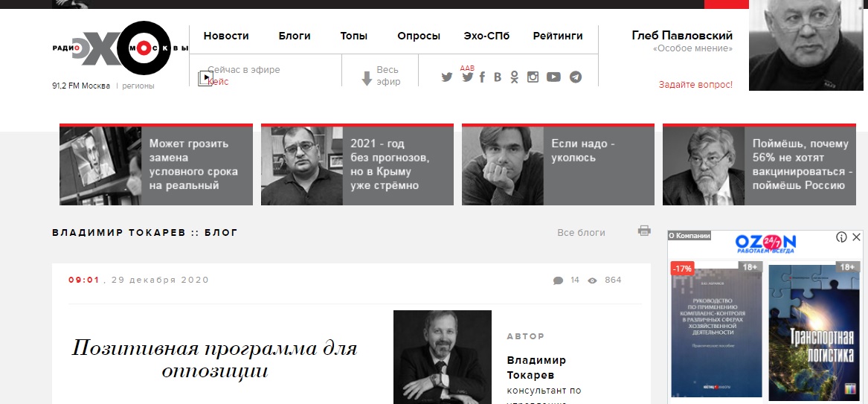
Task: Open the Facebook page icon
Action: [x=482, y=77]
